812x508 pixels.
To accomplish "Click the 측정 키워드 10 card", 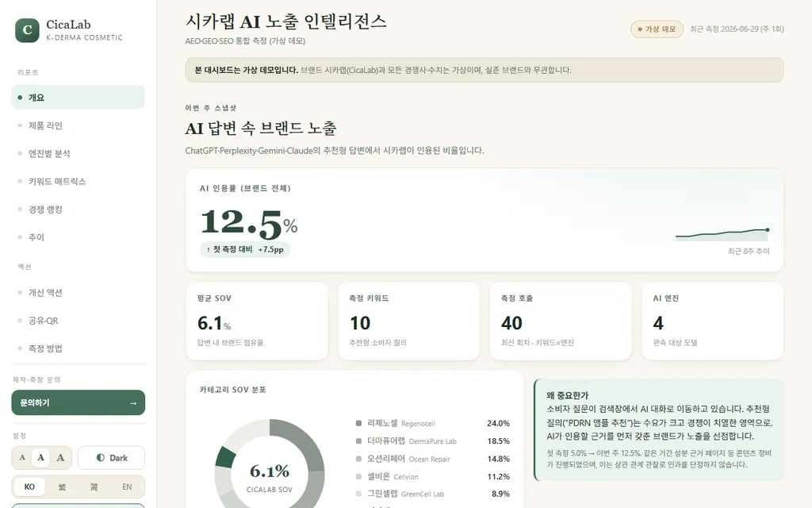I will (408, 321).
